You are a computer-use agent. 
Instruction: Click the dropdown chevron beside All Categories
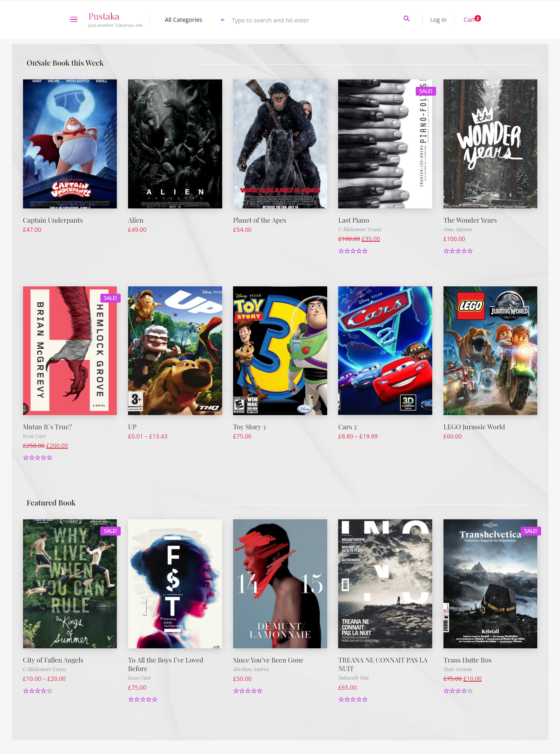[x=222, y=20]
